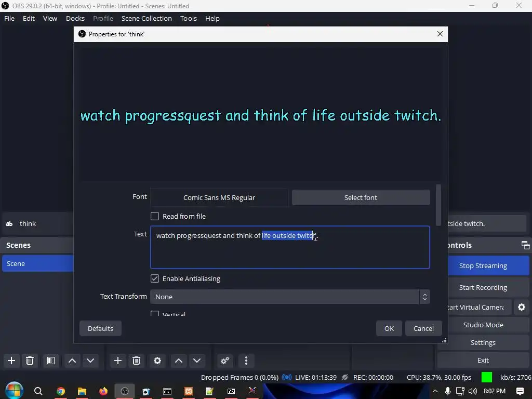Click the 'think' source name label
Screen dimensions: 532x399
pyautogui.click(x=28, y=223)
